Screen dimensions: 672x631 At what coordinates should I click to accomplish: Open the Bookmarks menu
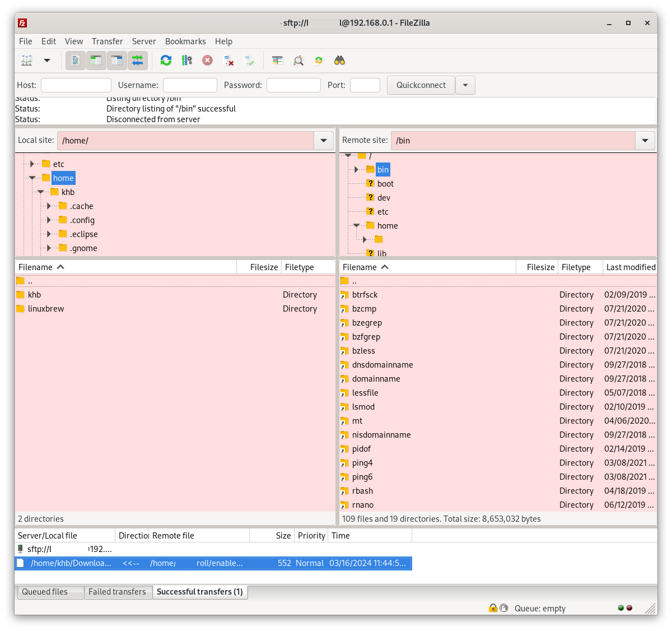point(185,41)
